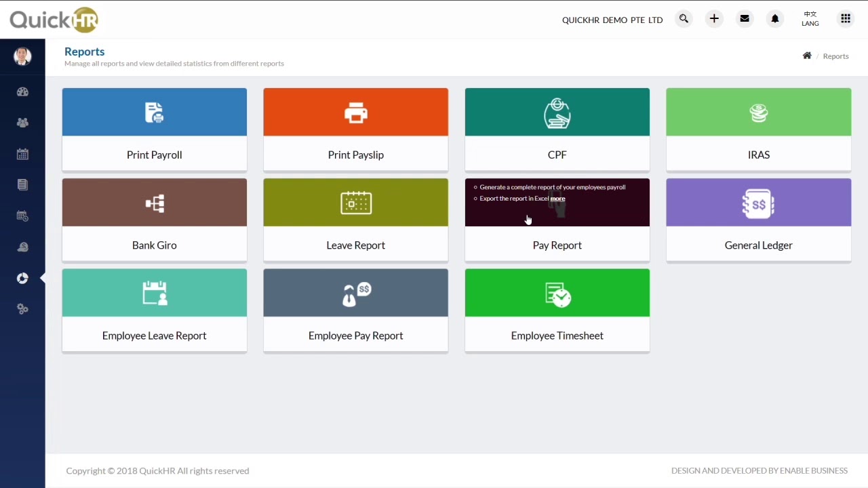
Task: Open the Bank Giro label
Action: point(155,245)
